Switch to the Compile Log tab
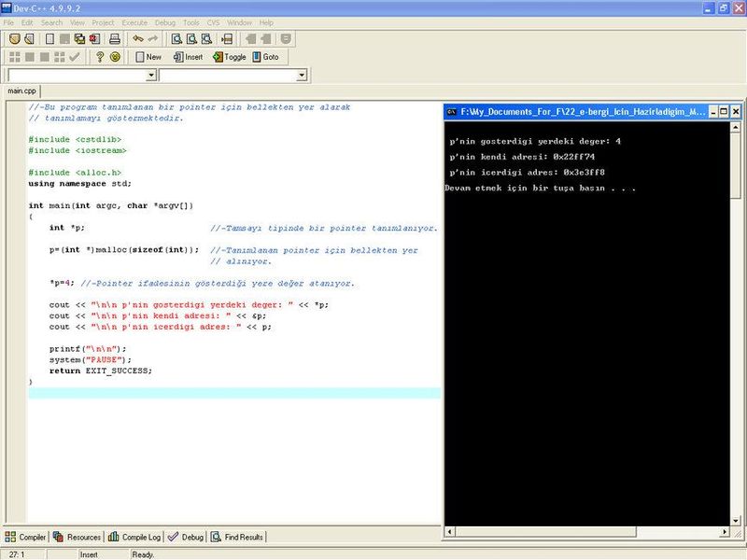Screen dimensions: 747x560 click(x=135, y=537)
